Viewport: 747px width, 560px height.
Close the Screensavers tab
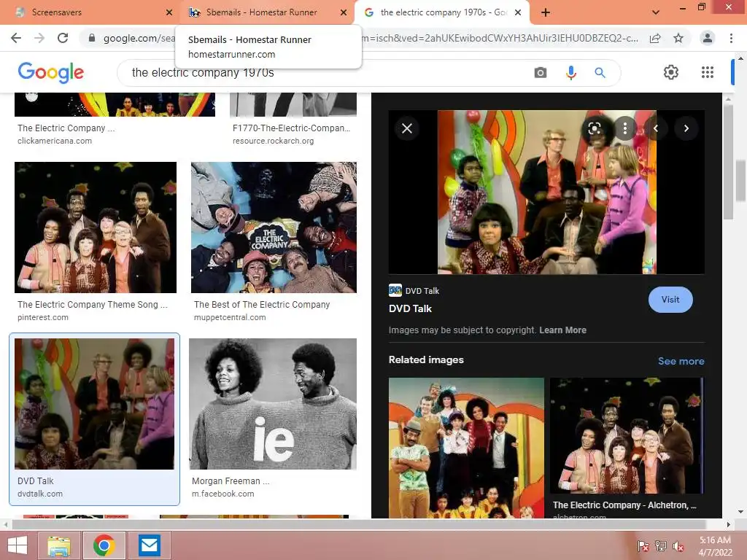pos(169,12)
